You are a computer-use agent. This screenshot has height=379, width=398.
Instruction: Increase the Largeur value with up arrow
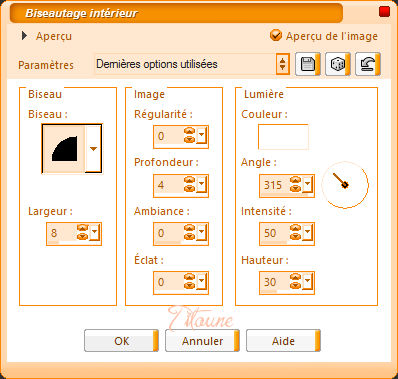pyautogui.click(x=82, y=229)
